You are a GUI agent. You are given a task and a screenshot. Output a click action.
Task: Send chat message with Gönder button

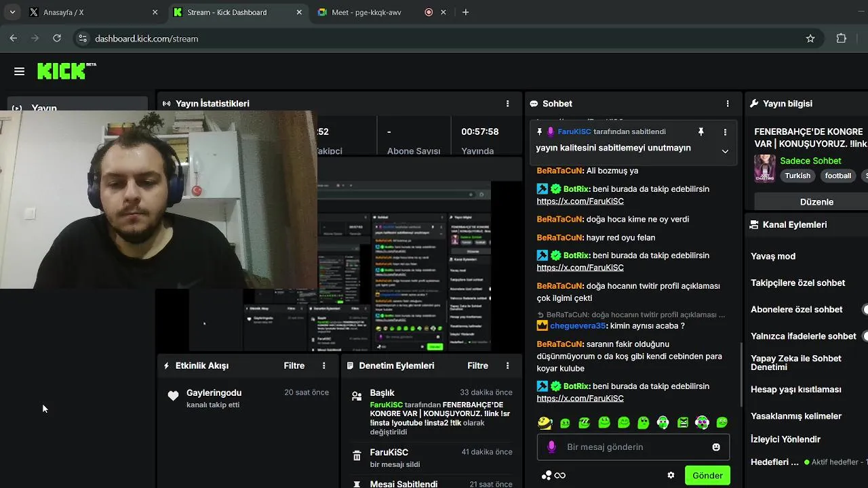[707, 475]
